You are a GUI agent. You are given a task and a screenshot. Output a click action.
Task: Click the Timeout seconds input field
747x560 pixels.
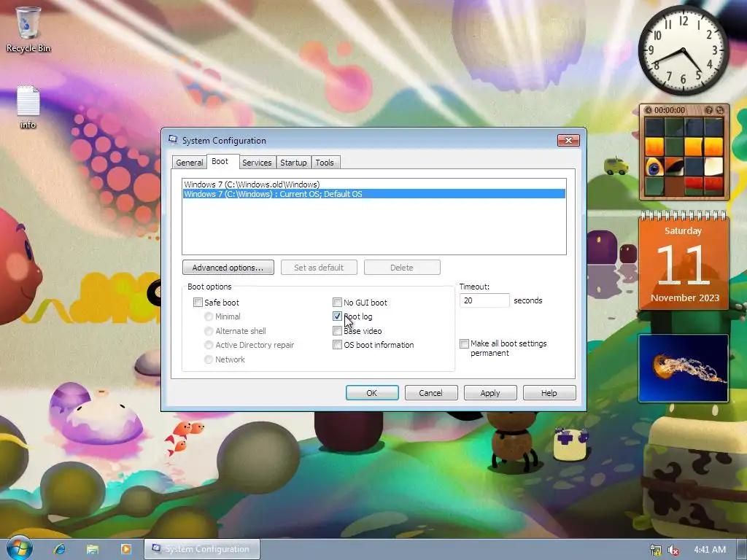point(484,300)
